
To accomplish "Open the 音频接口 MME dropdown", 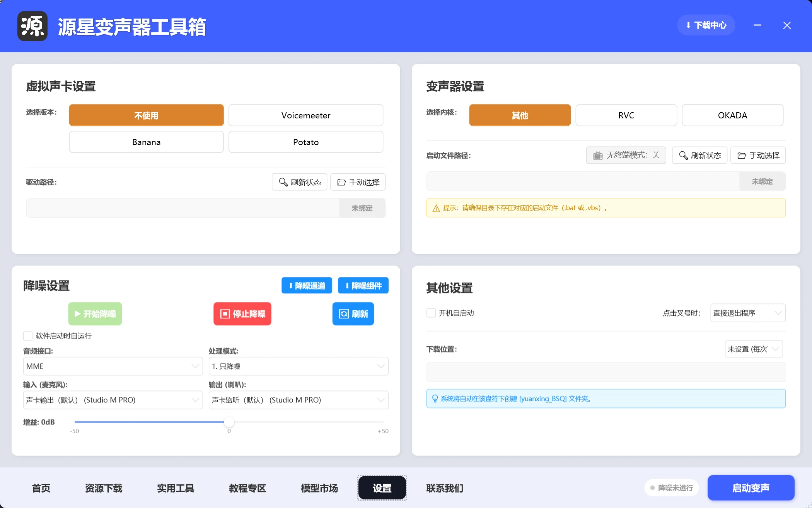I will point(112,366).
